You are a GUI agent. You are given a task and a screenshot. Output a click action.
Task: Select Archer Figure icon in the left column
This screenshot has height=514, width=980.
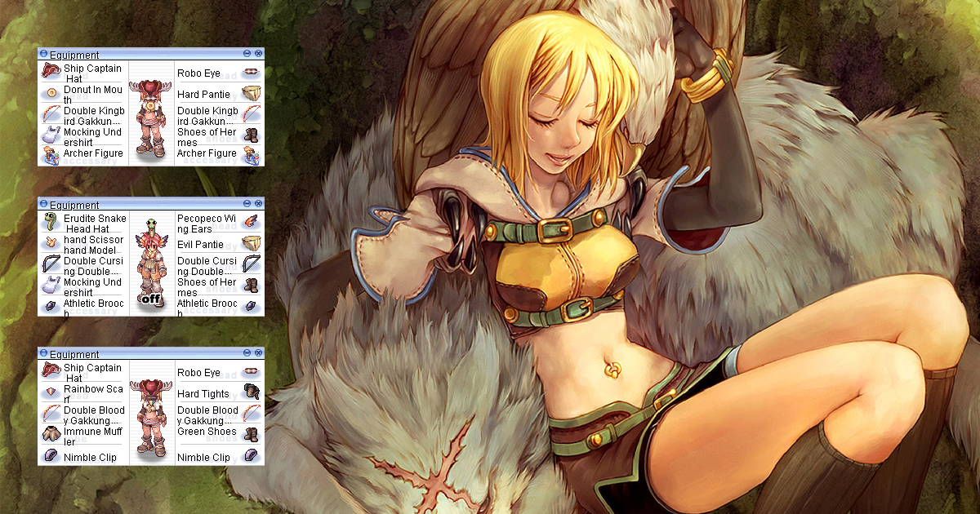(51, 155)
